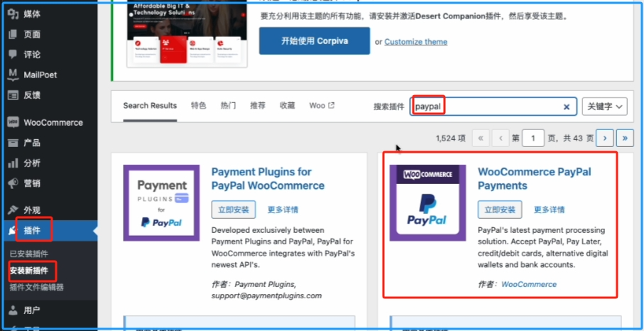Click the 1,524 项 results count text
Viewport: 644px width, 331px height.
(x=451, y=139)
